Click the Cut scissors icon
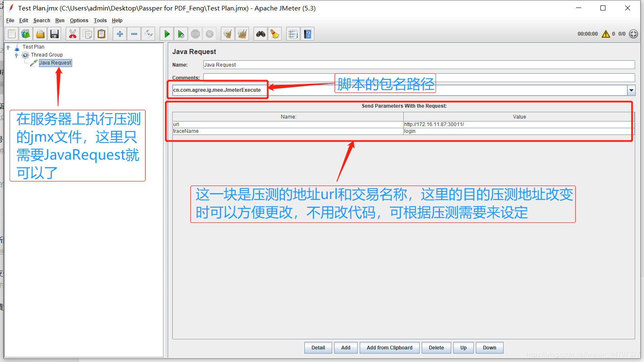Screen dimensions: 644x362 click(73, 34)
